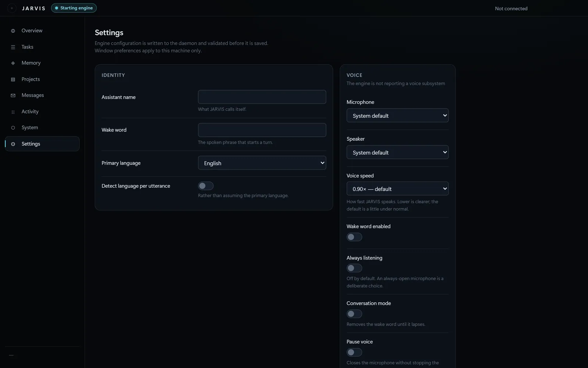Click the Tasks list icon
Image resolution: width=588 pixels, height=368 pixels.
[x=13, y=47]
